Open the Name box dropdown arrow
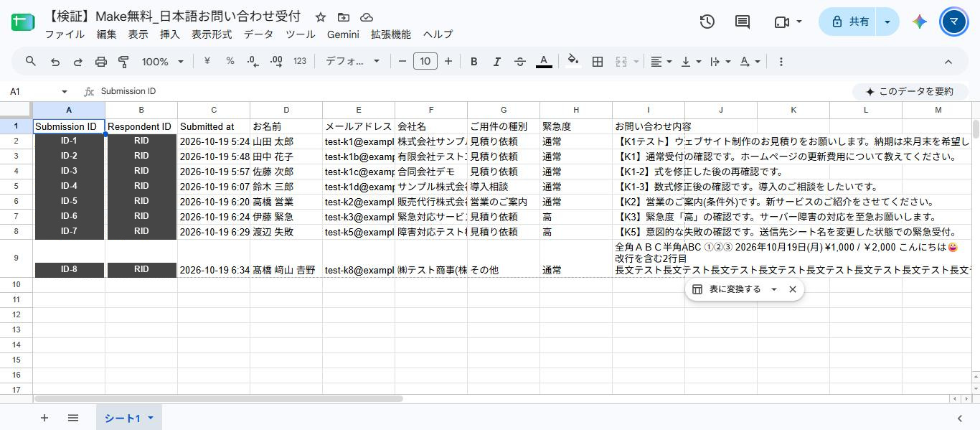Viewport: 980px width, 430px height. click(65, 92)
